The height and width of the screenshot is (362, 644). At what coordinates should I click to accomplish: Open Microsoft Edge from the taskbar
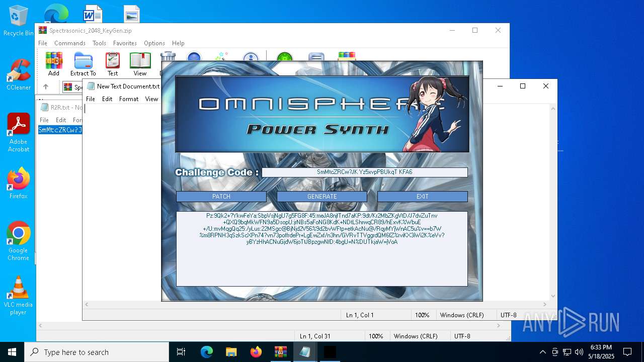pyautogui.click(x=207, y=352)
